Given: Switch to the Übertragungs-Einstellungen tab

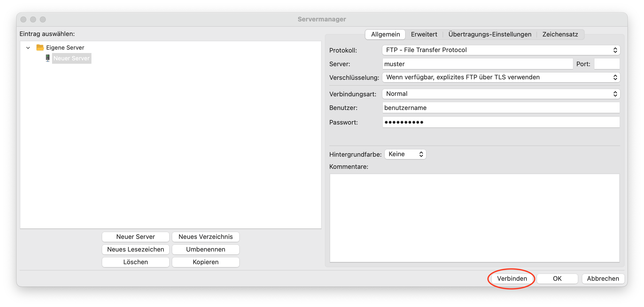Looking at the screenshot, I should pos(490,34).
